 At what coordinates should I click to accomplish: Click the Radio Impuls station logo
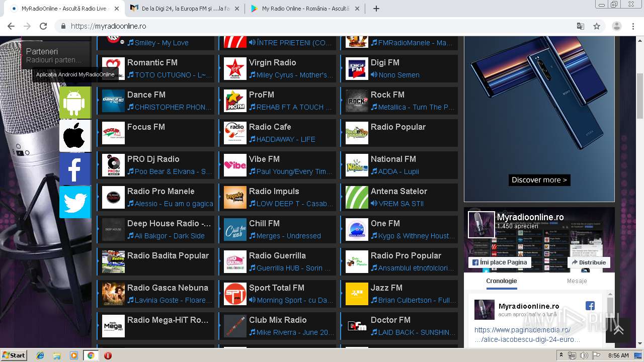[x=235, y=197]
